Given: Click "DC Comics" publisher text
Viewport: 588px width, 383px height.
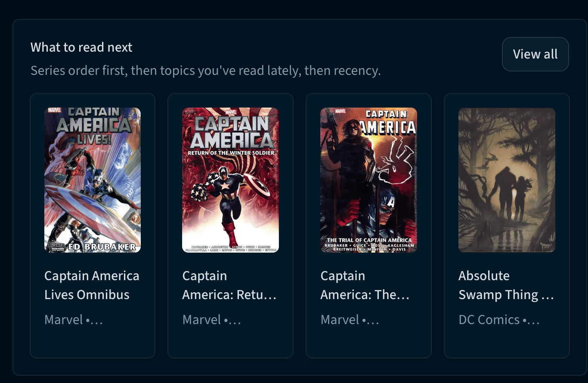Looking at the screenshot, I should [x=489, y=320].
